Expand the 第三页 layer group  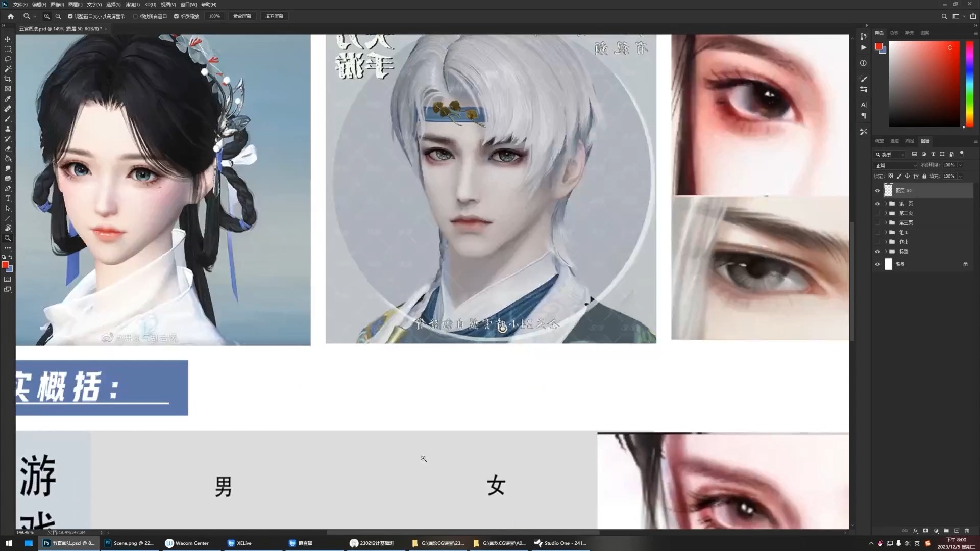886,223
